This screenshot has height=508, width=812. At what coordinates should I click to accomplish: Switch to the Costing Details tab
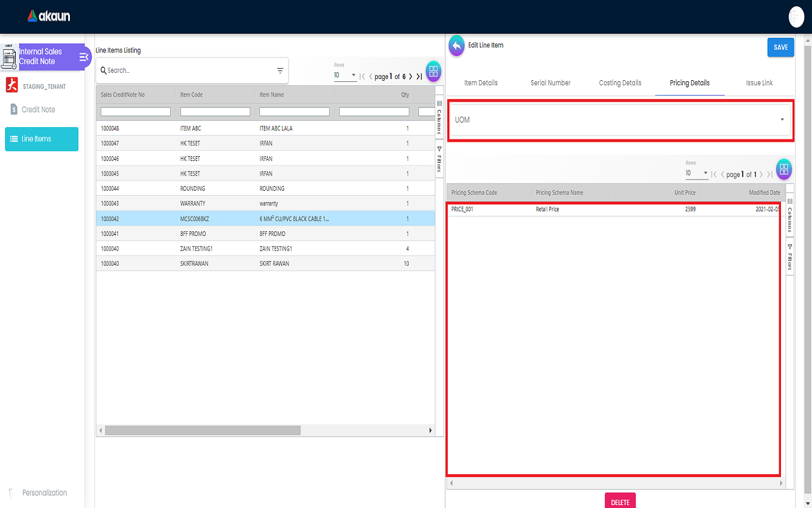pos(620,83)
